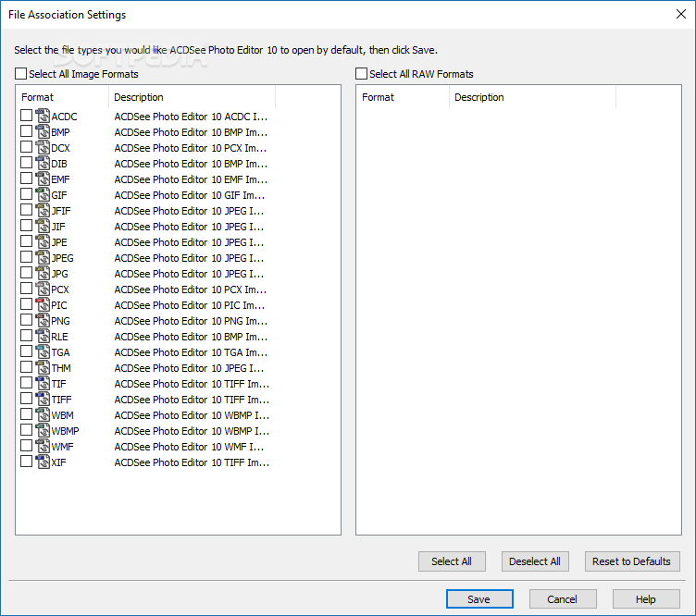Tick the WMF format checkbox
This screenshot has height=616, width=696.
tap(26, 445)
